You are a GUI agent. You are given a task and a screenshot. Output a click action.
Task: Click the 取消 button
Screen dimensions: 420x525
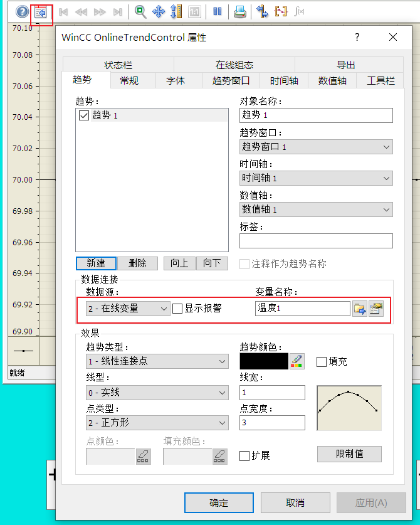295,502
